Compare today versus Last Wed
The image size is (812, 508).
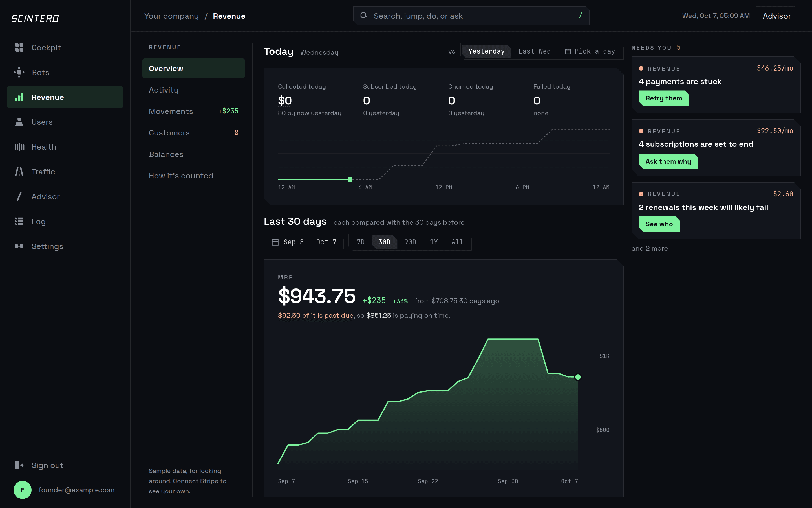[534, 51]
